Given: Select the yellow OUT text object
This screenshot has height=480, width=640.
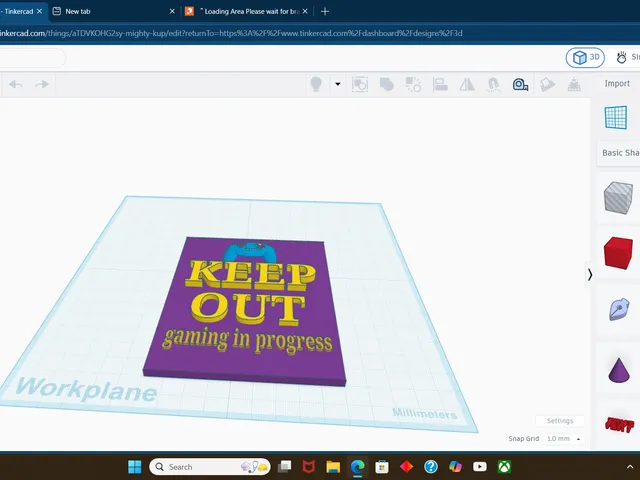Looking at the screenshot, I should tap(247, 308).
